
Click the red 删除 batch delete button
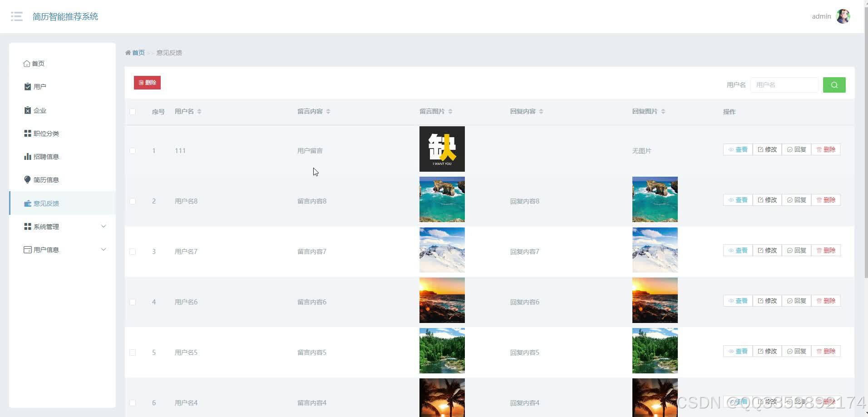147,83
